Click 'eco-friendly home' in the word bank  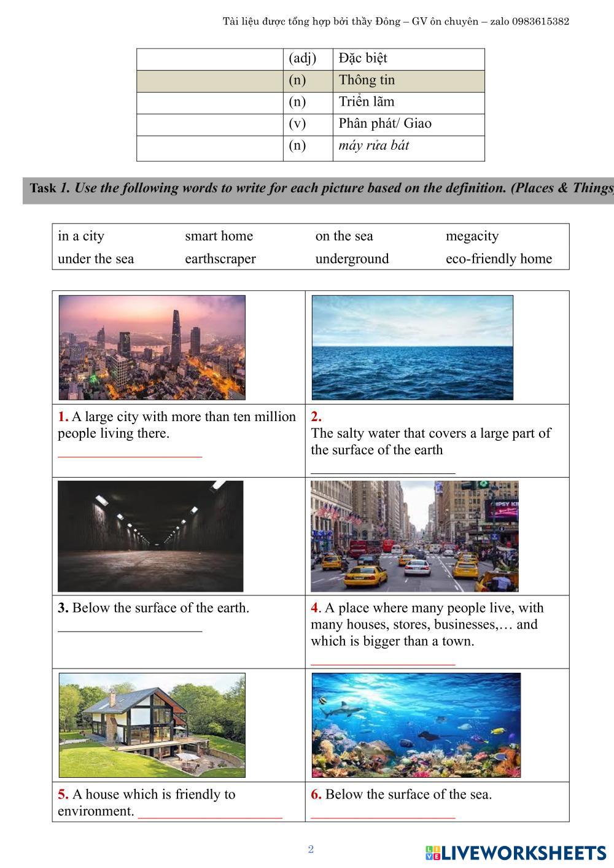point(499,259)
